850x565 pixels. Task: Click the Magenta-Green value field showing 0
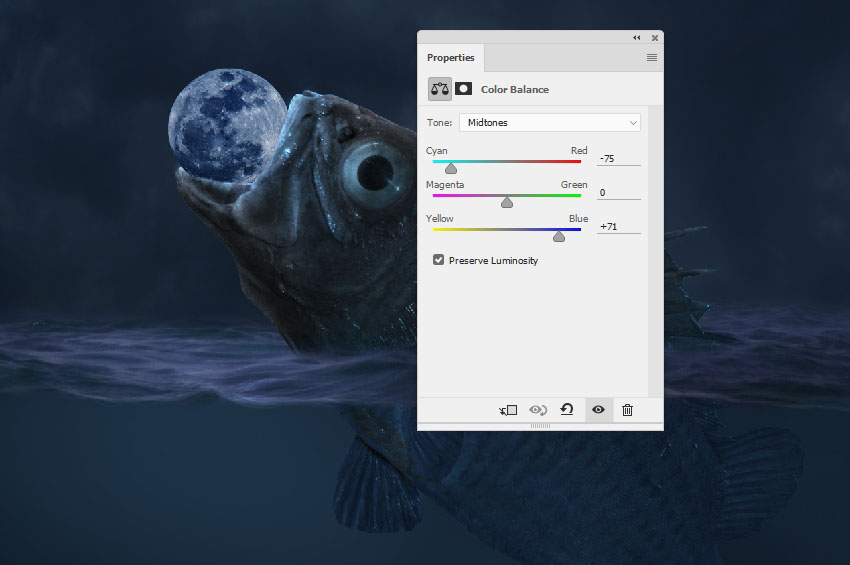click(x=619, y=192)
